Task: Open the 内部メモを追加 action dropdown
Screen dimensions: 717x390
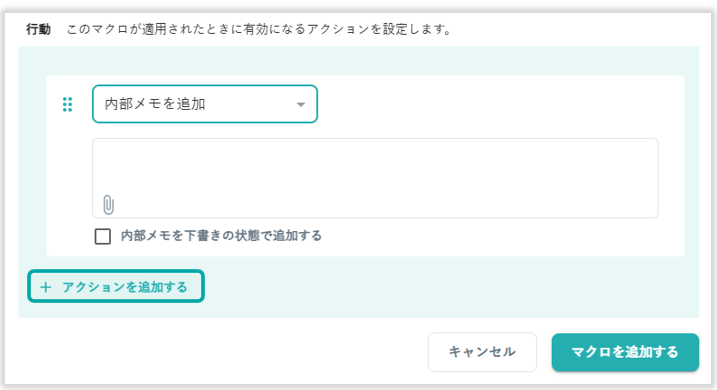Action: [205, 104]
